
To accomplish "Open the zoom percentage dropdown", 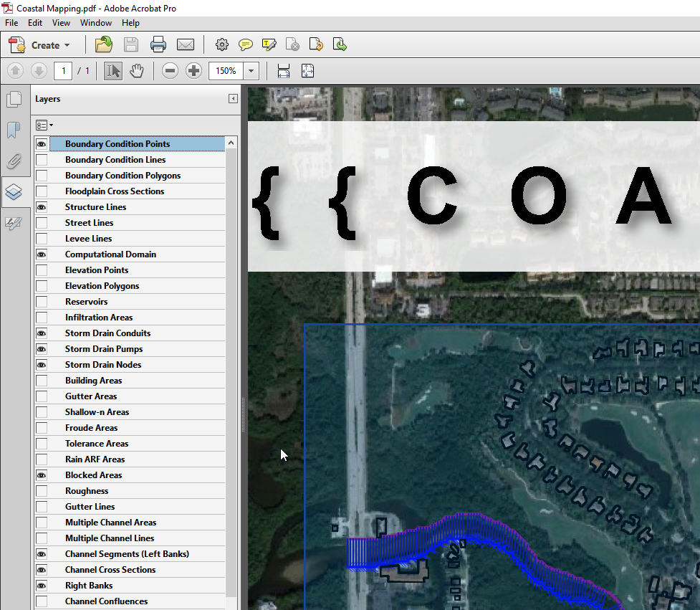I will [x=251, y=71].
